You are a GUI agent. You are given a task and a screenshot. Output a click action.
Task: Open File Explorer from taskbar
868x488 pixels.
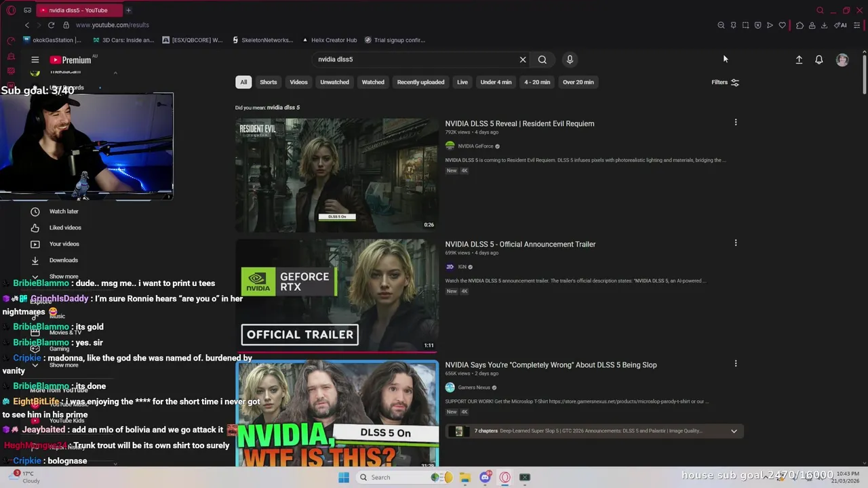[465, 477]
